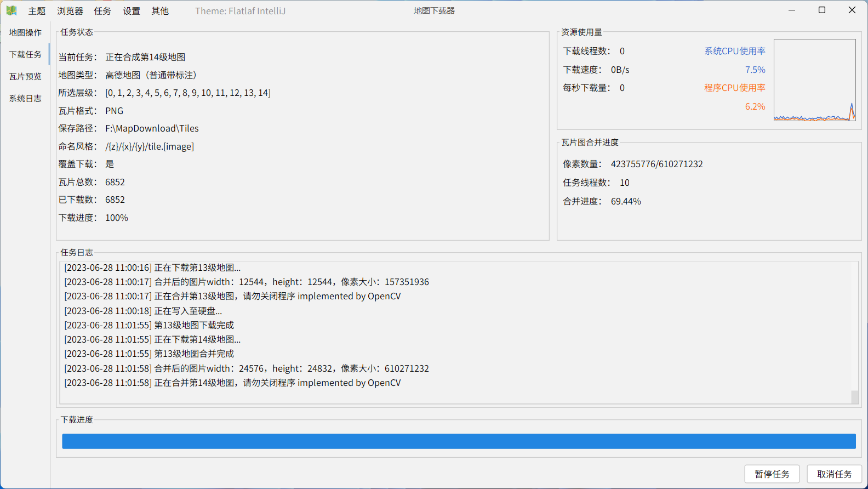Switch to the 下载任务 tab
The image size is (868, 489).
pyautogui.click(x=25, y=54)
